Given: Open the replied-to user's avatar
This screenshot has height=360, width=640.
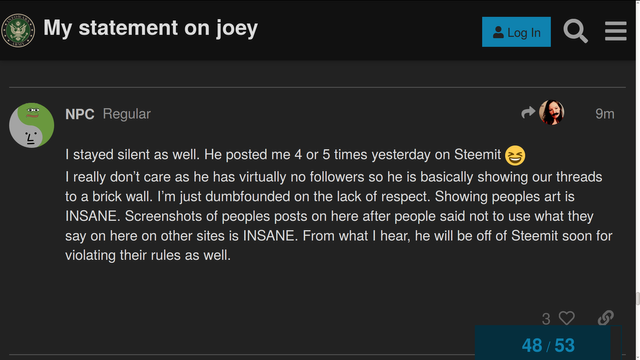Looking at the screenshot, I should (551, 112).
